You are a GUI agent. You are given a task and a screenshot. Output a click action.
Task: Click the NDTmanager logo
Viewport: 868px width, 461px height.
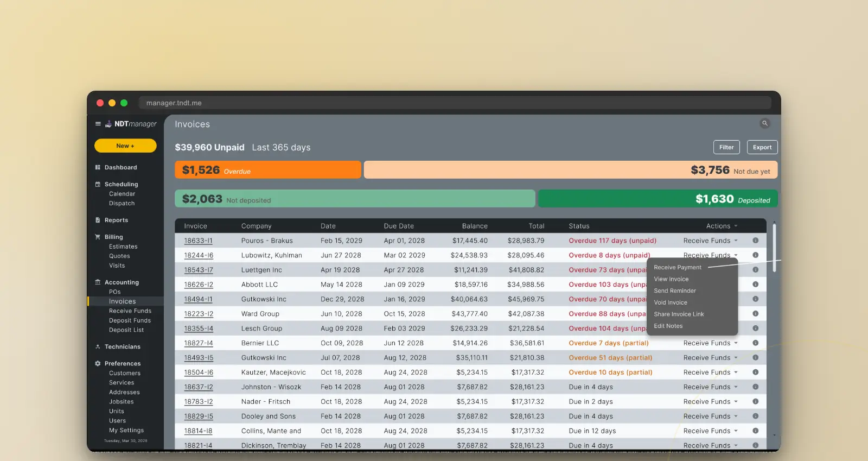(131, 124)
